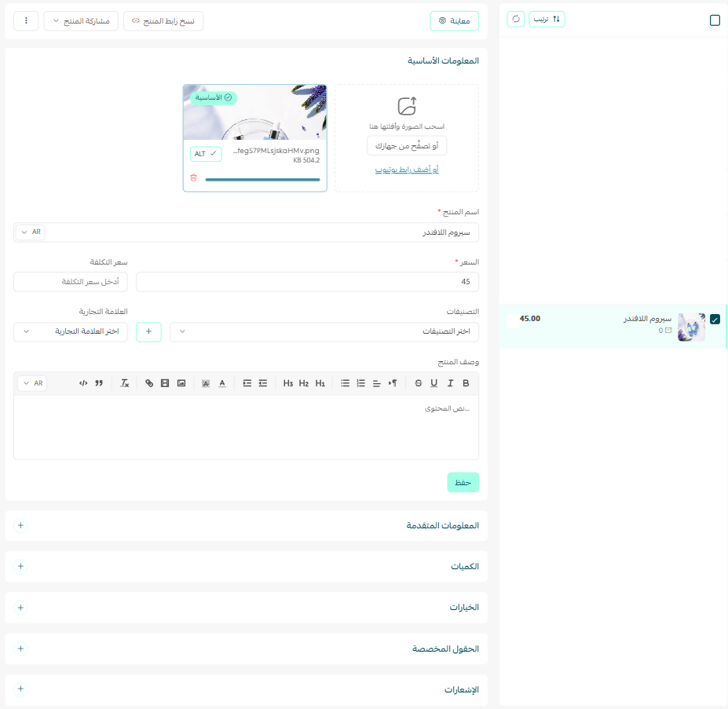
Task: Delete the uploaded product image
Action: (x=194, y=178)
